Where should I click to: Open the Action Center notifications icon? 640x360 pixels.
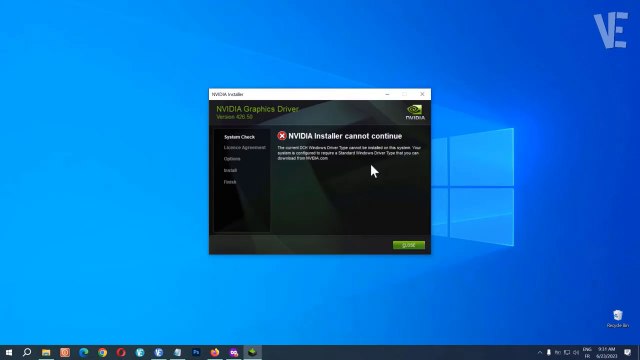[627, 352]
